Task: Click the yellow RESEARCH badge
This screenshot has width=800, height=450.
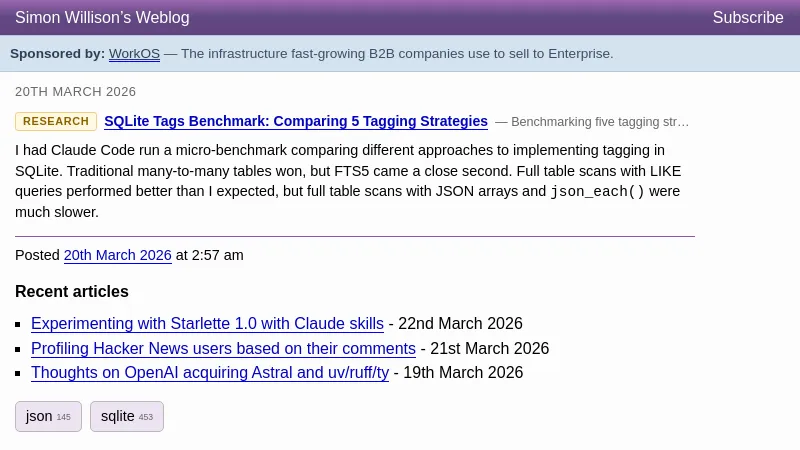Action: tap(56, 122)
